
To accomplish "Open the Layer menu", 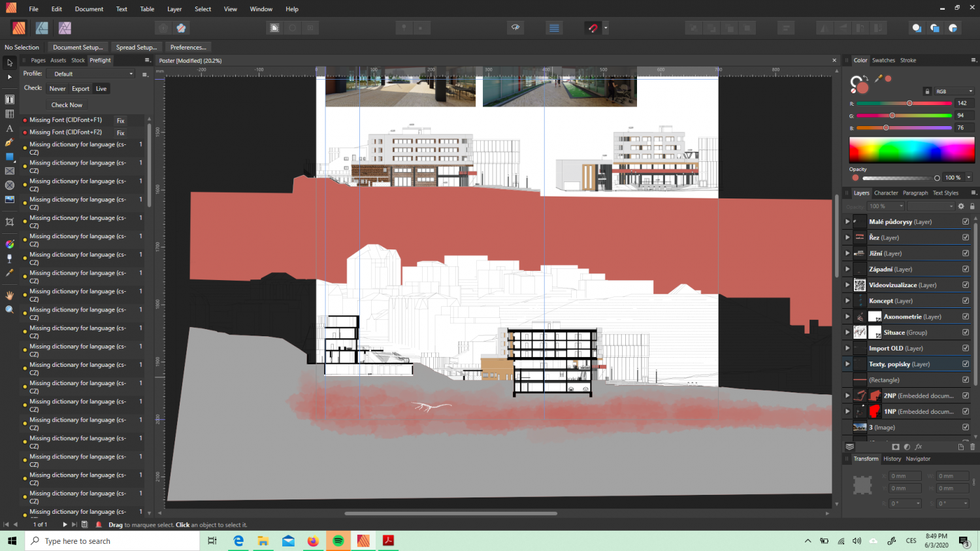I will click(174, 9).
